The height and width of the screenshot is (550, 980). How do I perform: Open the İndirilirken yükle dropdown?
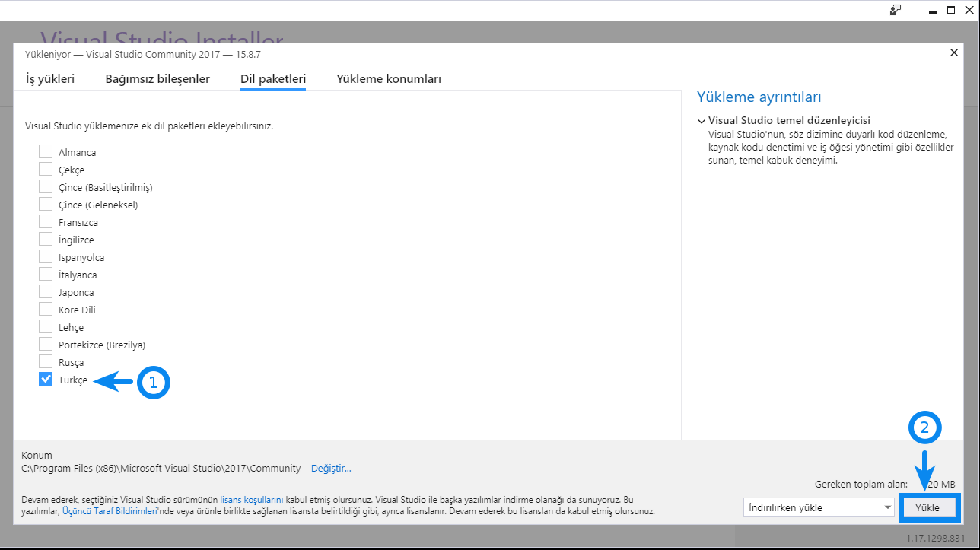click(818, 507)
